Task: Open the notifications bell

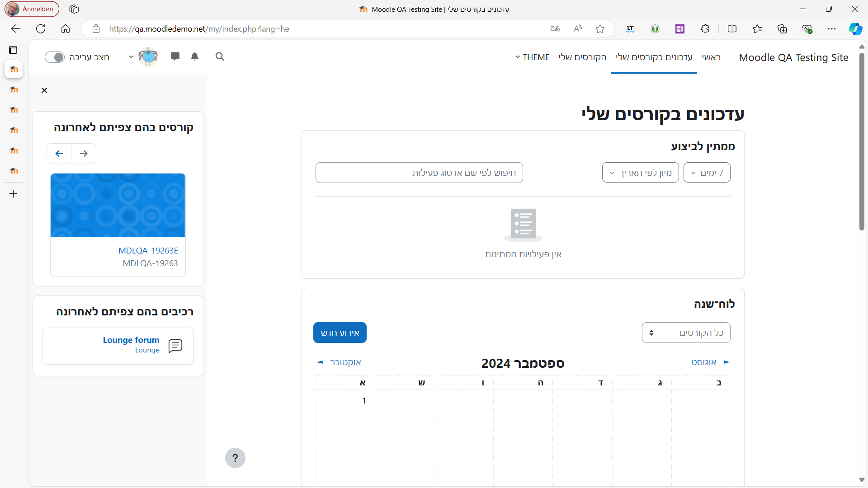Action: [195, 56]
